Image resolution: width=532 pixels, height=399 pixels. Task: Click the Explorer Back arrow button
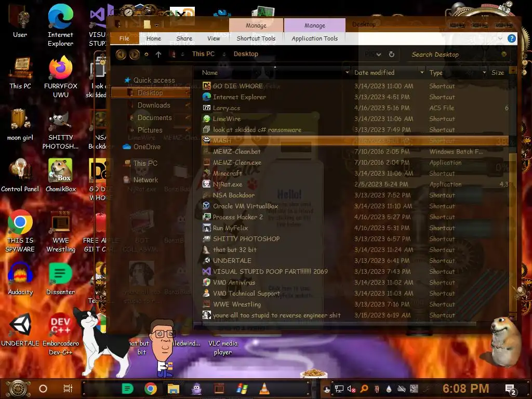[x=121, y=54]
